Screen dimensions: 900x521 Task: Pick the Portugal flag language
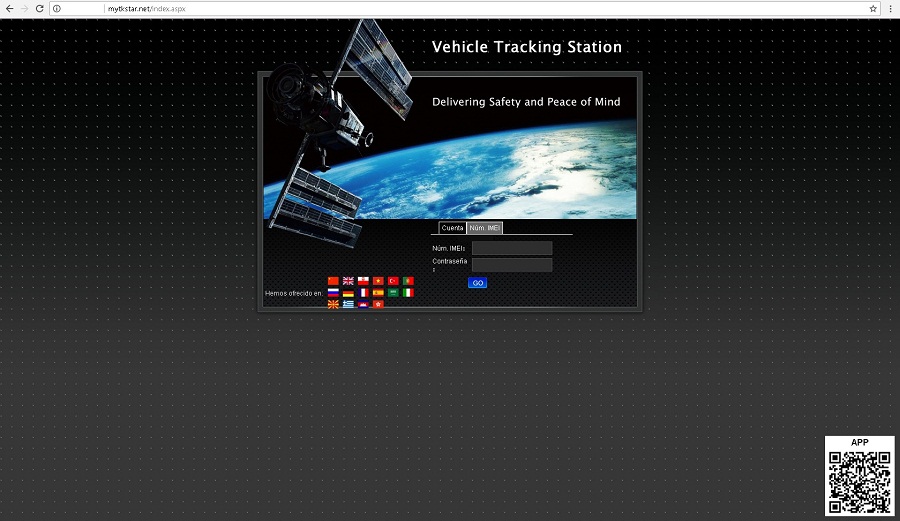coord(408,281)
